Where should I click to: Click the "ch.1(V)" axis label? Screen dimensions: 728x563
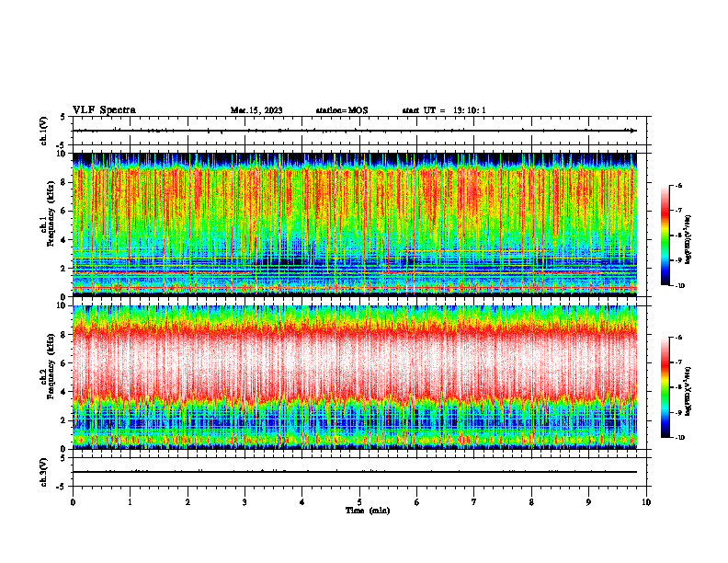coord(44,131)
